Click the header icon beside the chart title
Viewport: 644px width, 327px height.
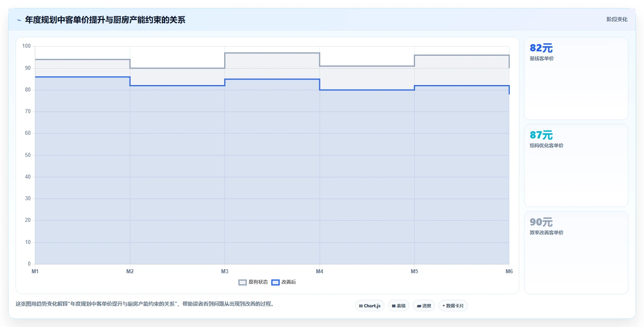[x=19, y=20]
